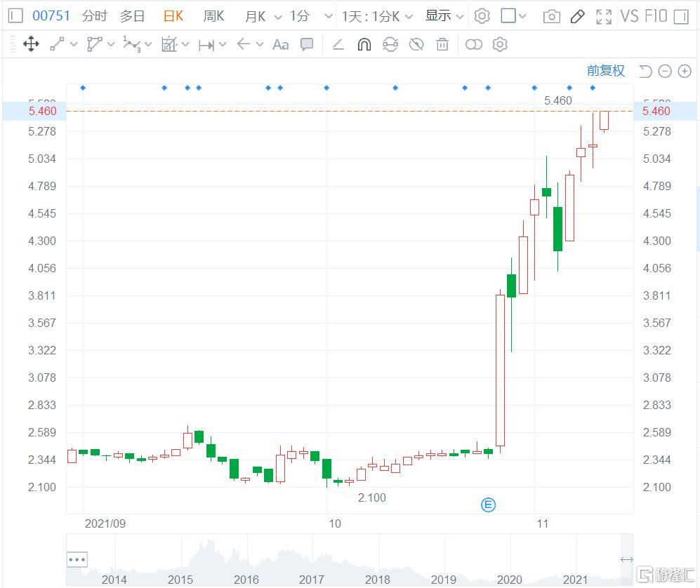Click the F10 company info button
Screen dimensions: 700x588
tap(654, 16)
